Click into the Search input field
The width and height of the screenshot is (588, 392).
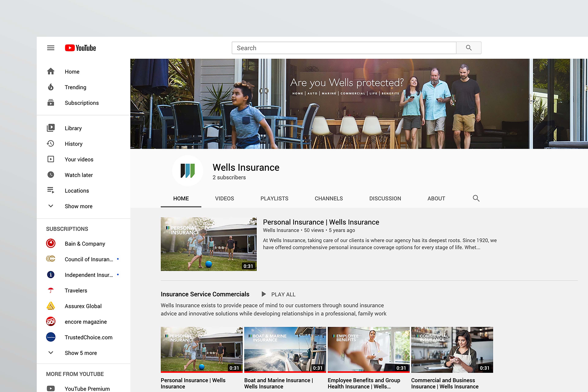(344, 48)
